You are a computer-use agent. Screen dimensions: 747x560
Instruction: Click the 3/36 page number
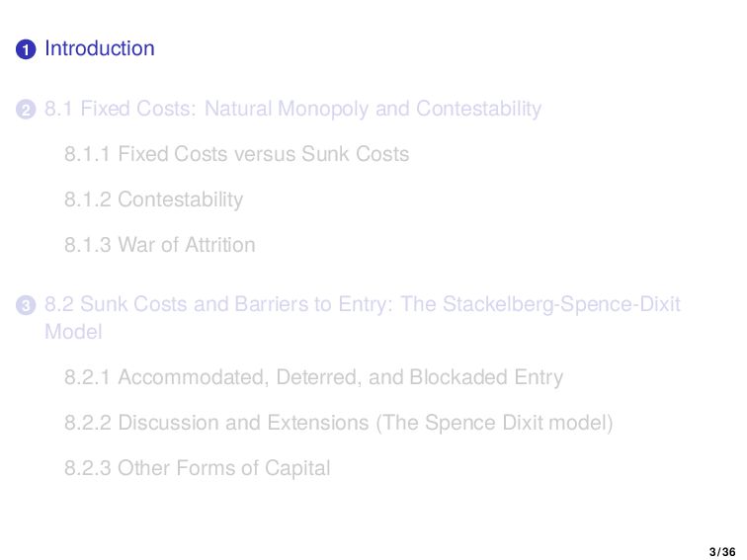point(721,550)
